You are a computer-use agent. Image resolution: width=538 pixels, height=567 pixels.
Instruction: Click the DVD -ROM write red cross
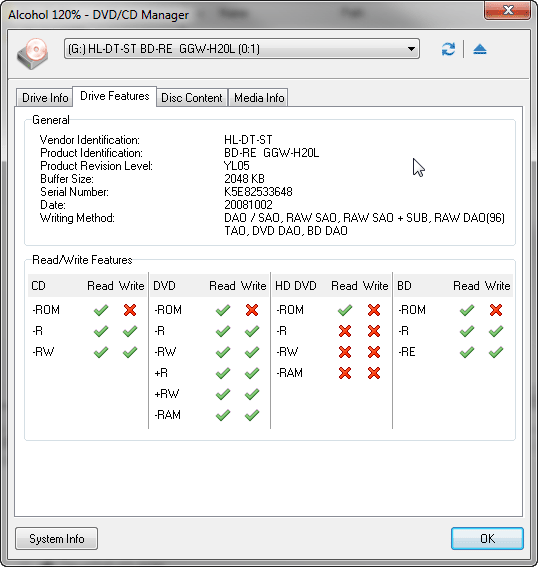point(252,310)
